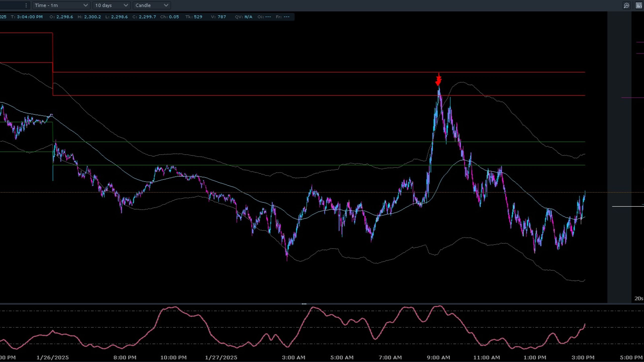Click the 1/26/2025 date label on time axis
This screenshot has height=362, width=644.
pos(52,357)
